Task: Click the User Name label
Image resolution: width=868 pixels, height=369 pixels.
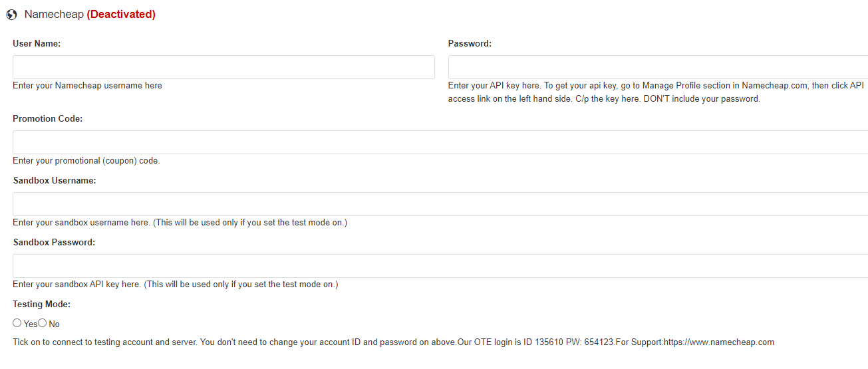Action: coord(37,43)
